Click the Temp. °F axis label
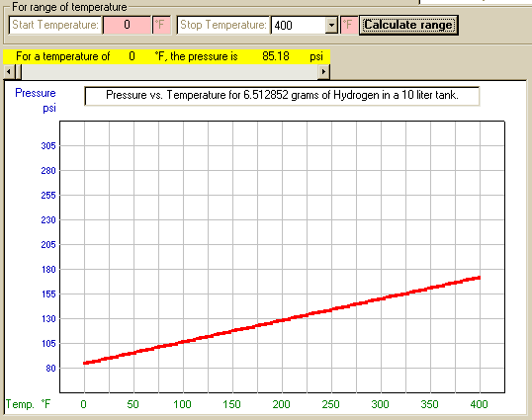532x420 pixels. click(28, 404)
